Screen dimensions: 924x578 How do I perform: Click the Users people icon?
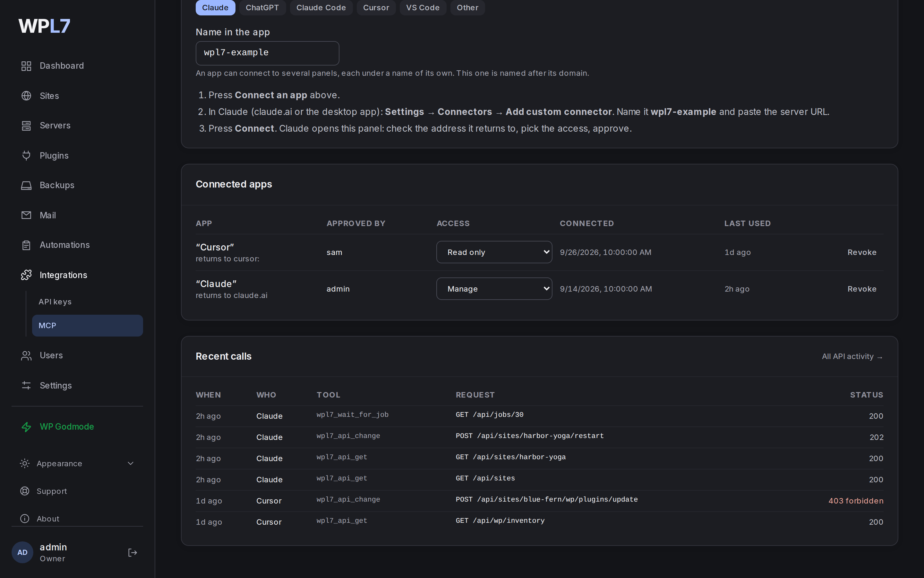26,355
